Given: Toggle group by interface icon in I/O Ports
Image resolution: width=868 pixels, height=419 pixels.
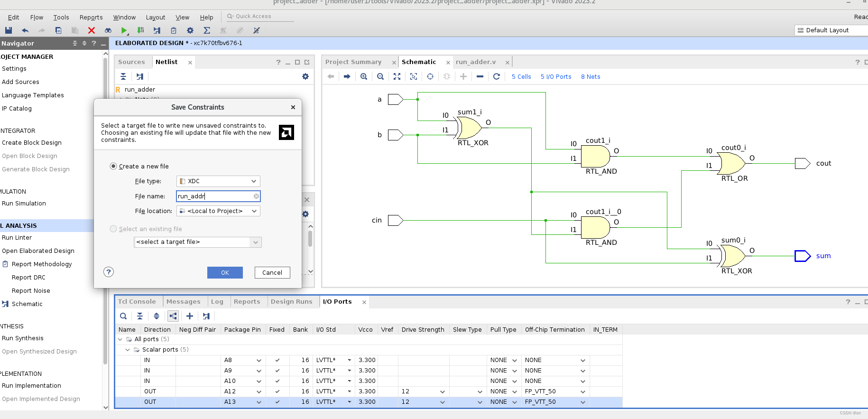Looking at the screenshot, I should [x=173, y=316].
